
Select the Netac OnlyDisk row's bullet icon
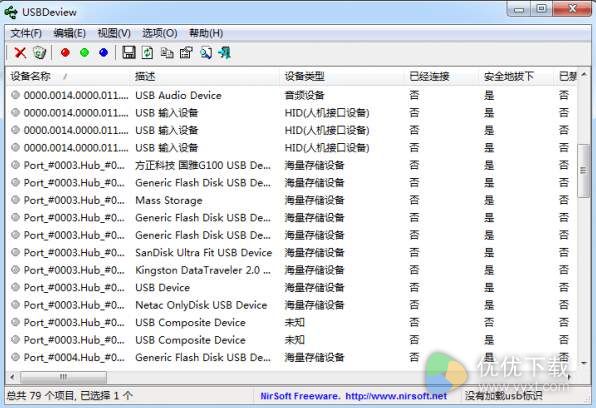15,305
